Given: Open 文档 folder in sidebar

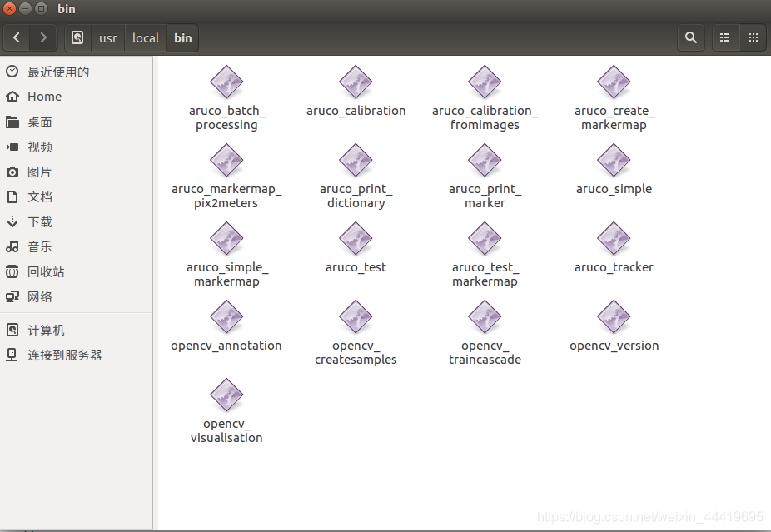Looking at the screenshot, I should point(77,196).
